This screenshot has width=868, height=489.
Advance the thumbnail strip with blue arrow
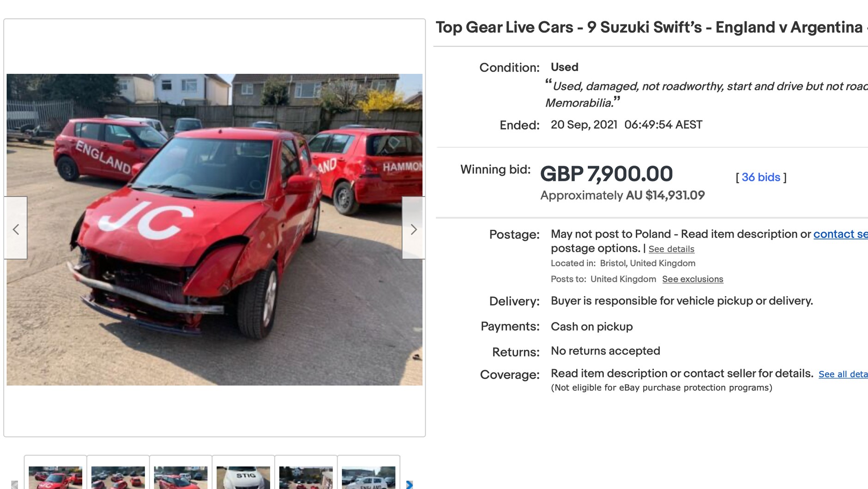[x=409, y=484]
